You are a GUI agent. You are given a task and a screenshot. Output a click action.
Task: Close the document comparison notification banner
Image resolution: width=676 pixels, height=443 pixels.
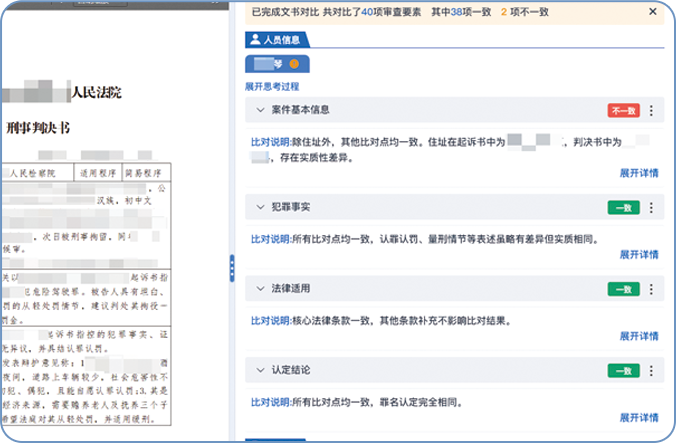click(653, 12)
